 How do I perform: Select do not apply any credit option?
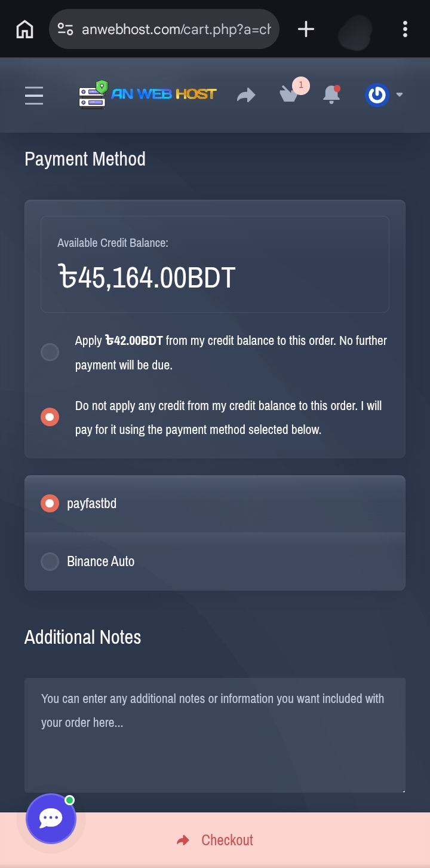pyautogui.click(x=50, y=417)
